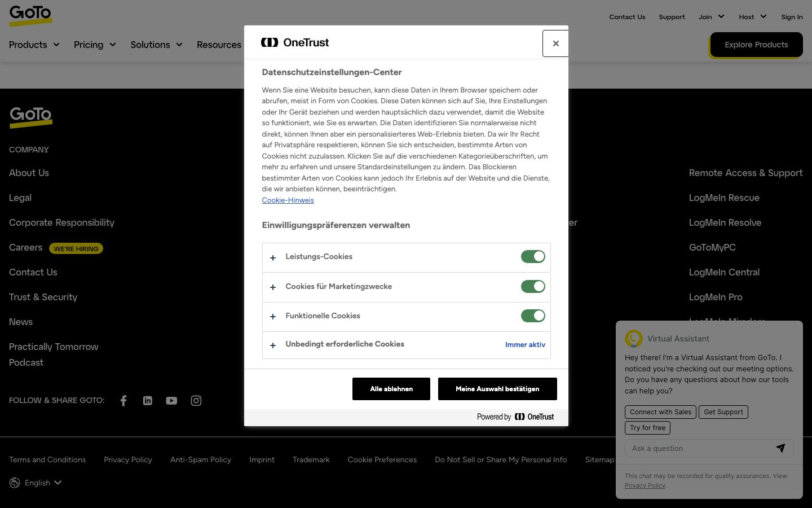Screen dimensions: 812x508
Task: Open the Careers footer link
Action: coord(25,247)
